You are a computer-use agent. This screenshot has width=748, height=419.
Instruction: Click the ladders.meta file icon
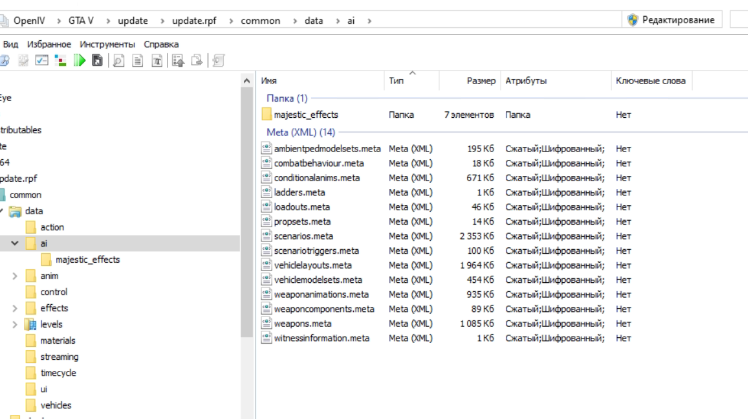(x=266, y=192)
